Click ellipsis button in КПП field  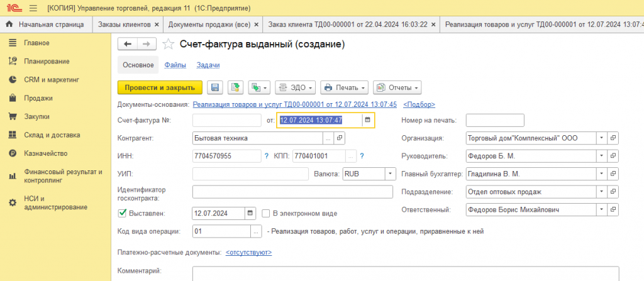(x=351, y=156)
